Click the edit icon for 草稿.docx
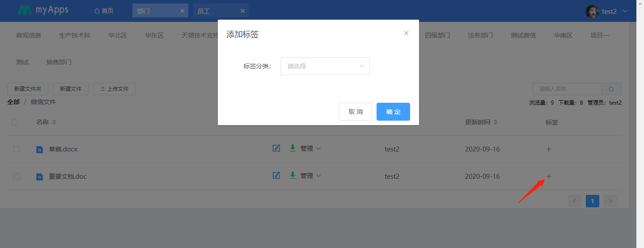Image resolution: width=644 pixels, height=248 pixels. coord(276,148)
